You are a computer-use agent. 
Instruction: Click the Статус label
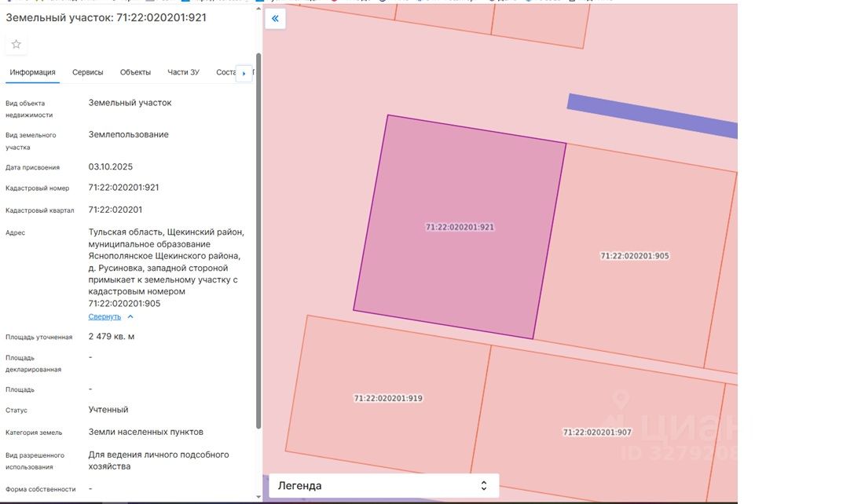coord(16,410)
